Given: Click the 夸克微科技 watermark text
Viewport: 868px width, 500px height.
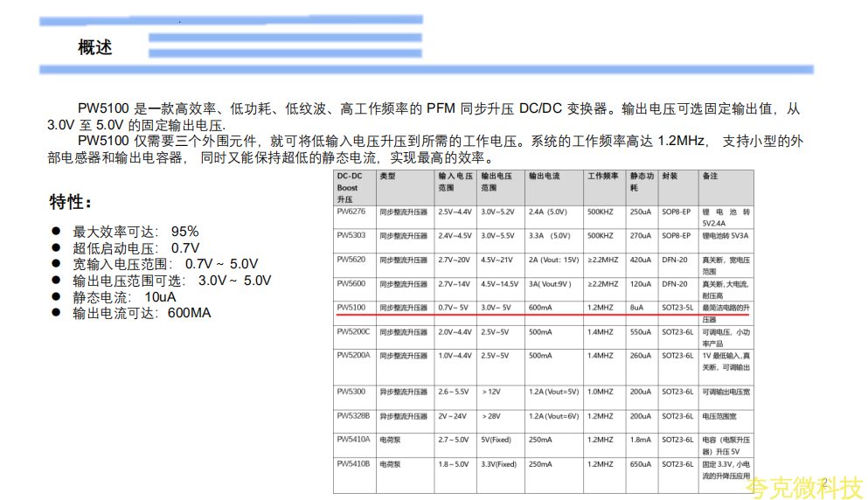Looking at the screenshot, I should click(807, 486).
